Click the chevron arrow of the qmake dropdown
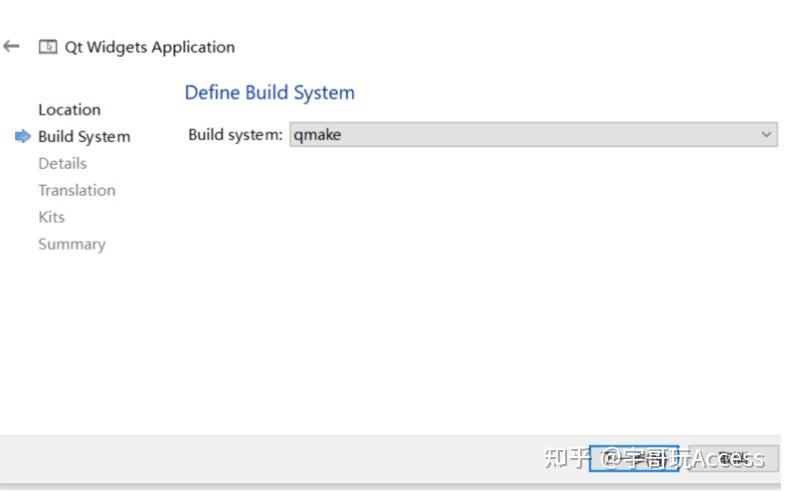Image resolution: width=785 pixels, height=491 pixels. pyautogui.click(x=766, y=135)
